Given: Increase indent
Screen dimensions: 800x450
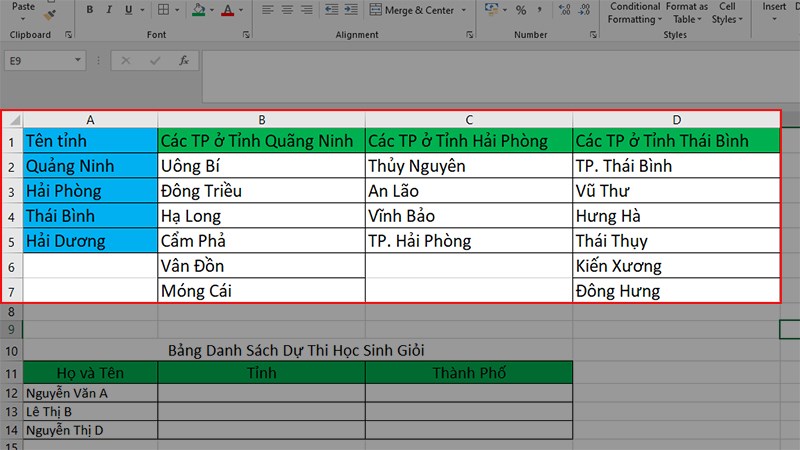Looking at the screenshot, I should [x=351, y=10].
